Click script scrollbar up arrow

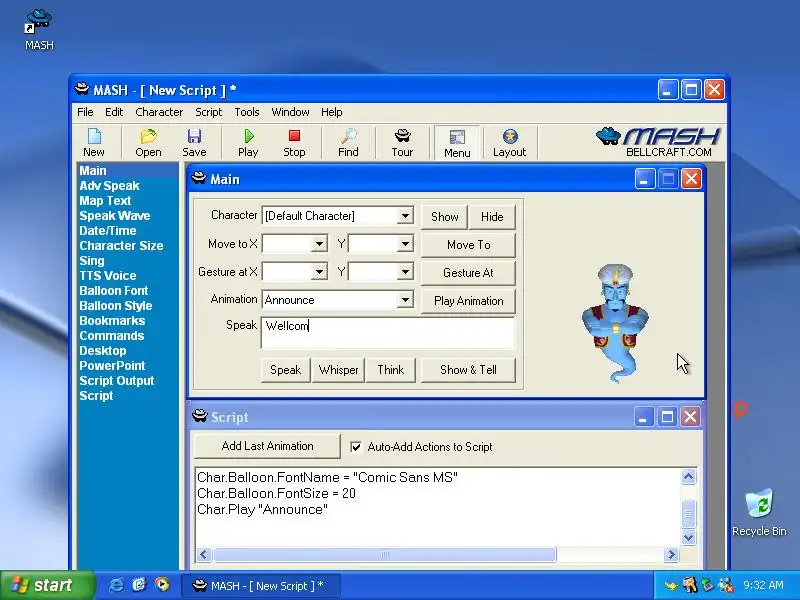coord(688,477)
